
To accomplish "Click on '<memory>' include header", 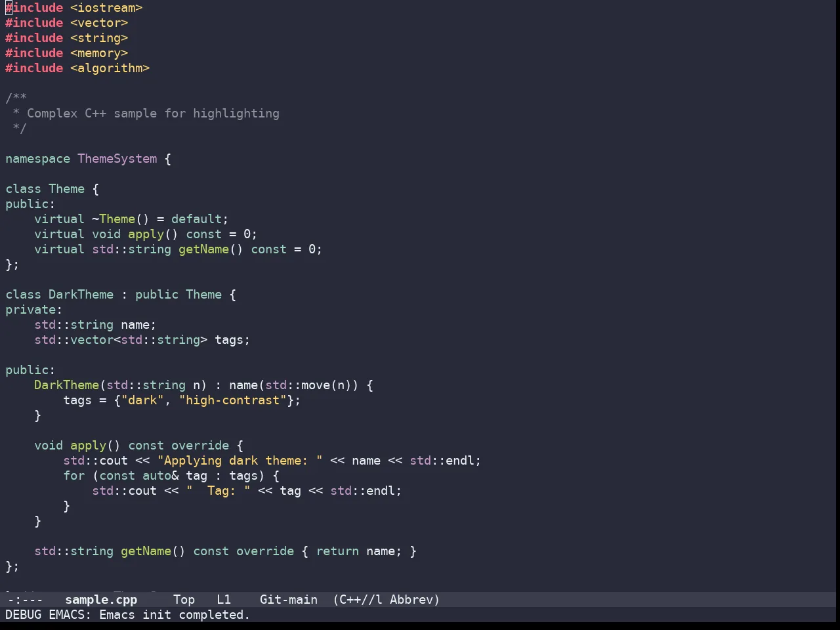I will pyautogui.click(x=99, y=53).
